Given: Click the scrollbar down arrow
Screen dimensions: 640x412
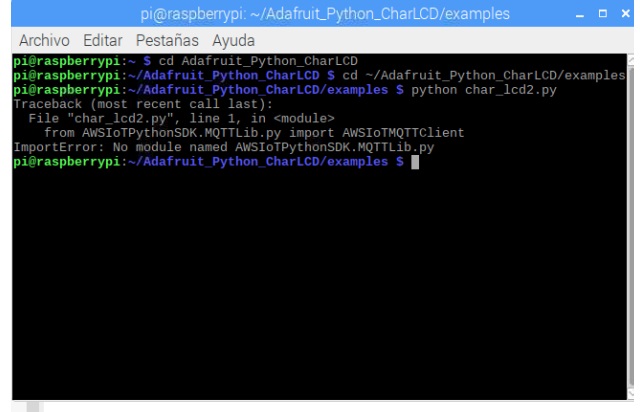Looking at the screenshot, I should [x=629, y=392].
